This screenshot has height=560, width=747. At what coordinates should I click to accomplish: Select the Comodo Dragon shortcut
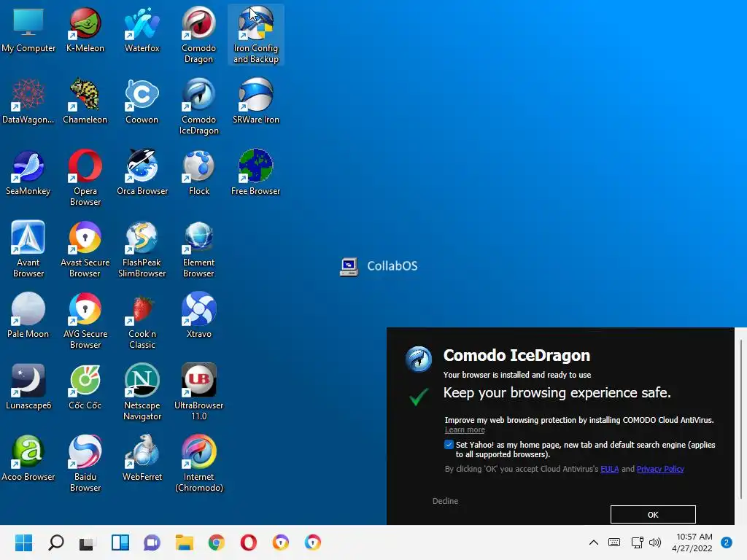198,35
